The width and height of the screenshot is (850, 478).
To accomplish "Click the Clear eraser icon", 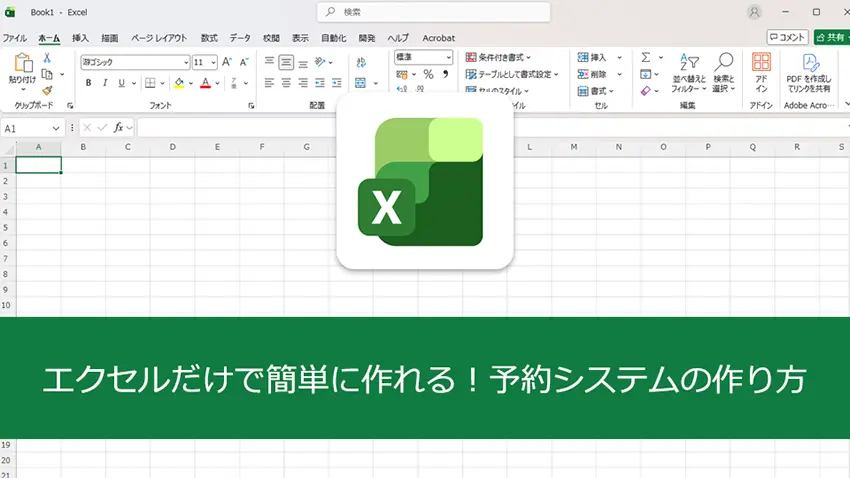I will coord(646,91).
